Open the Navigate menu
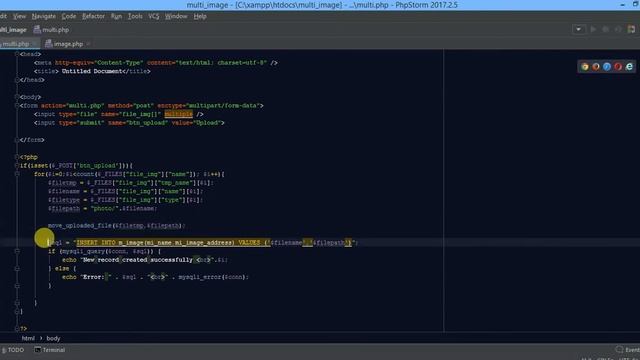This screenshot has height=360, width=640. click(x=44, y=16)
